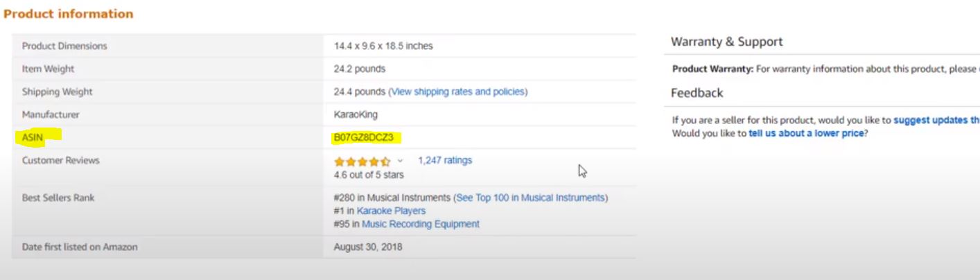This screenshot has width=980, height=280.
Task: Select the Manufacturer label
Action: pyautogui.click(x=51, y=114)
